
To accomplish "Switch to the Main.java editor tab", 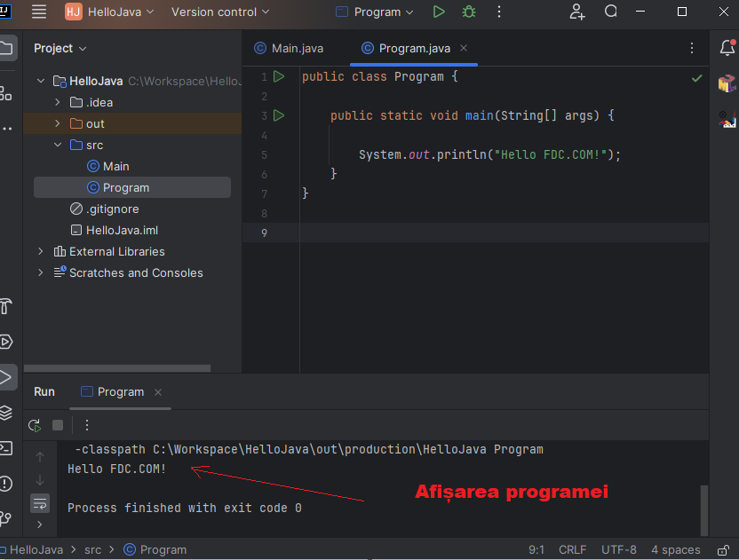I will click(289, 48).
